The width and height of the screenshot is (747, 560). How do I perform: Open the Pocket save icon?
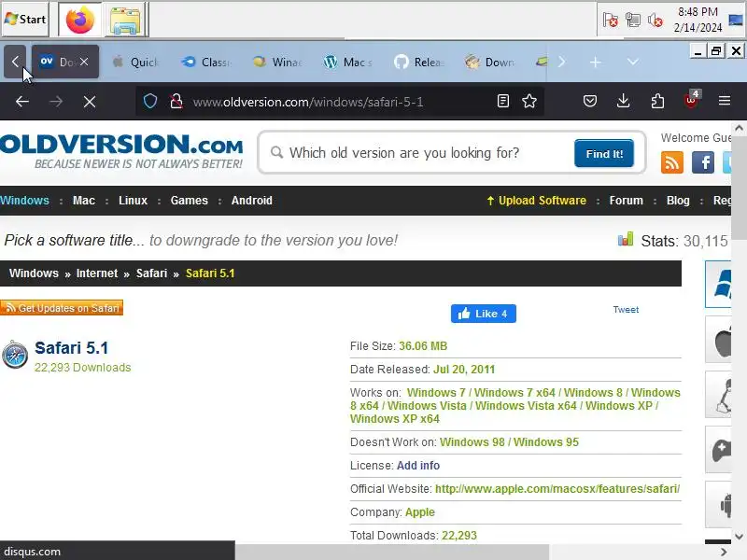tap(590, 101)
